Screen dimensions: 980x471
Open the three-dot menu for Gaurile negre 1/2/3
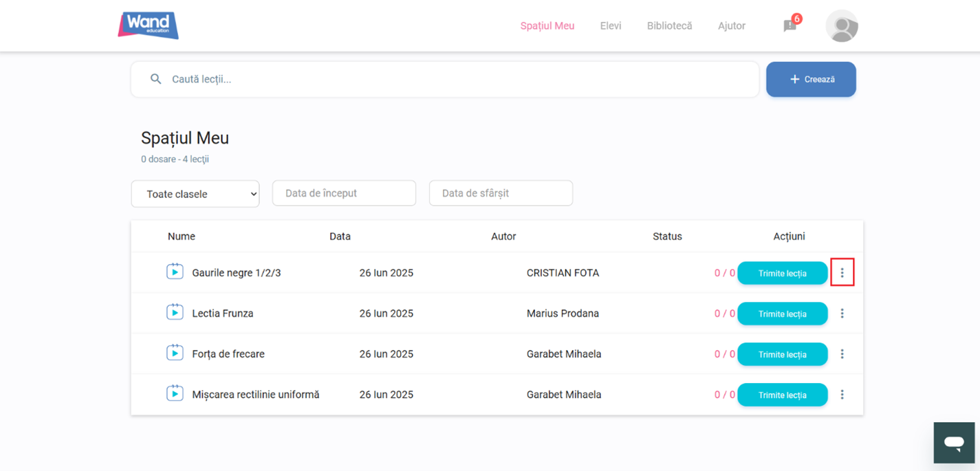[842, 273]
